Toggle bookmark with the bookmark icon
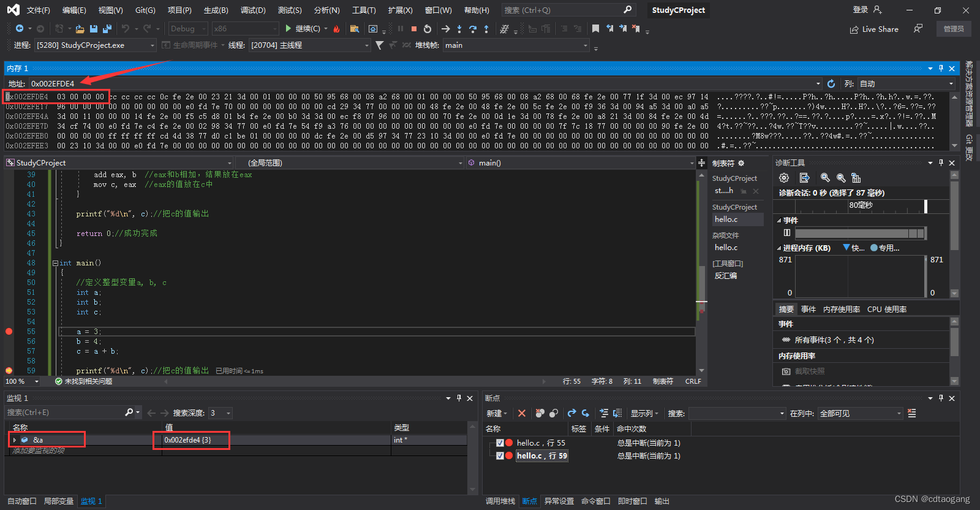 595,29
